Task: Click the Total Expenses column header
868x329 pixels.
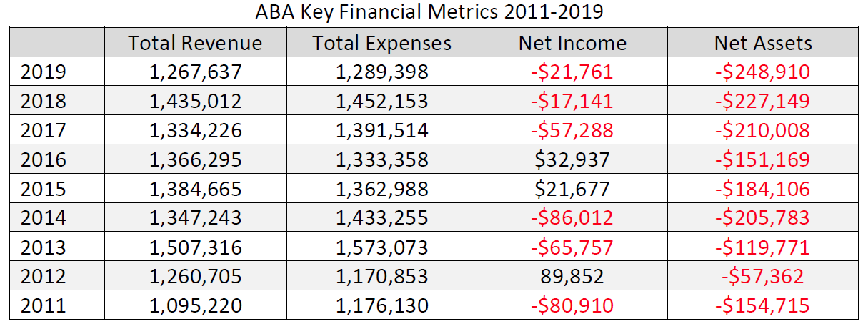Action: click(381, 43)
